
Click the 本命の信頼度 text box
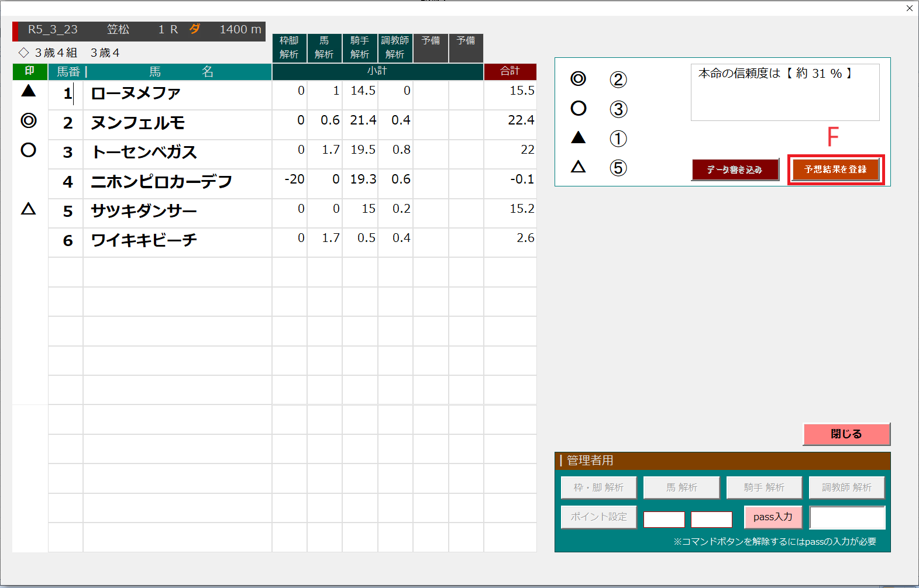[784, 92]
